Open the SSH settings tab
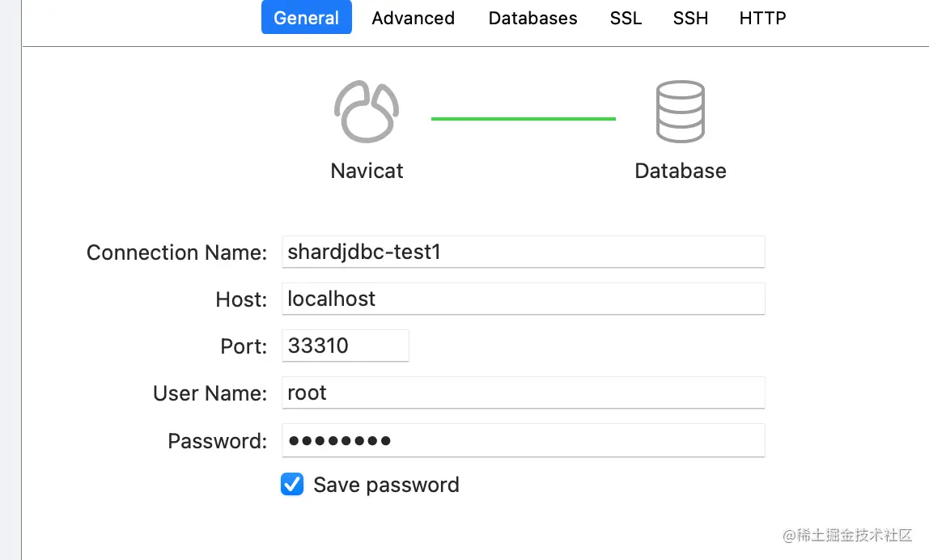 pos(690,18)
